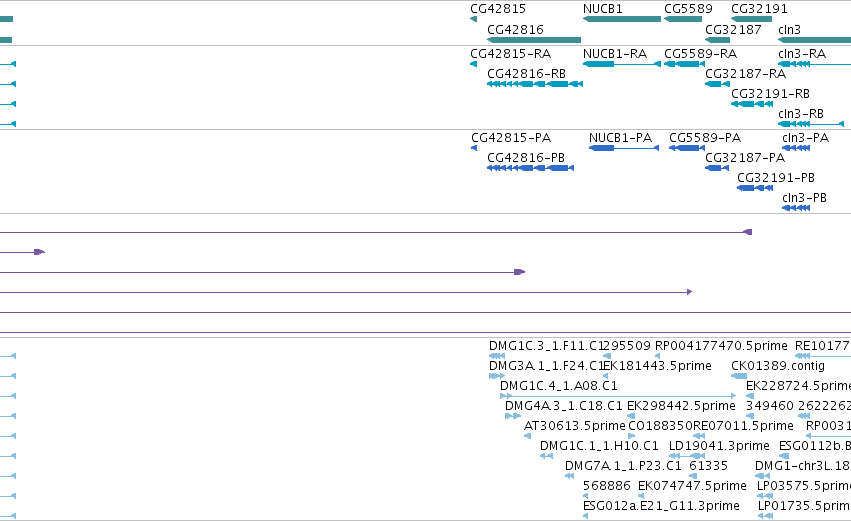The height and width of the screenshot is (521, 851).
Task: Select the CG42815-PA protein label
Action: (511, 138)
